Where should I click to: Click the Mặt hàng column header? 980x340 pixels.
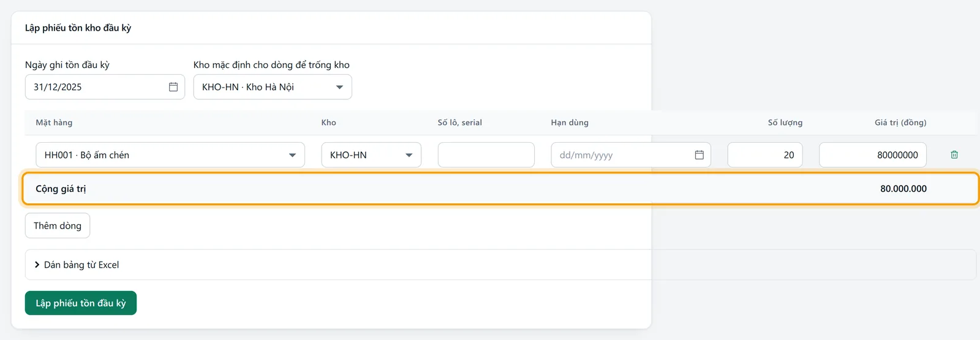click(54, 123)
